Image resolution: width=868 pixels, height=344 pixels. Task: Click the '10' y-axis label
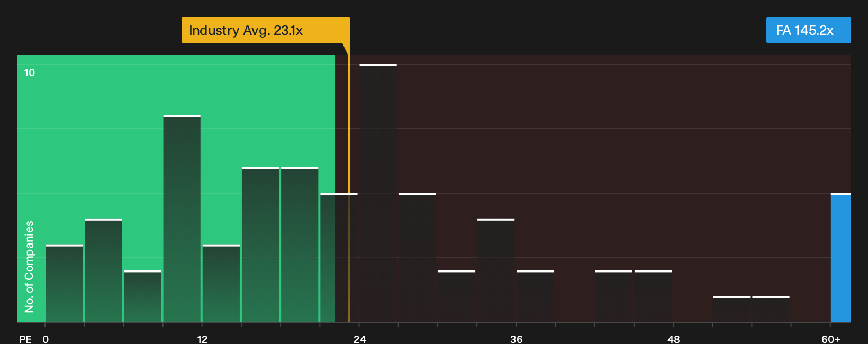(x=30, y=73)
